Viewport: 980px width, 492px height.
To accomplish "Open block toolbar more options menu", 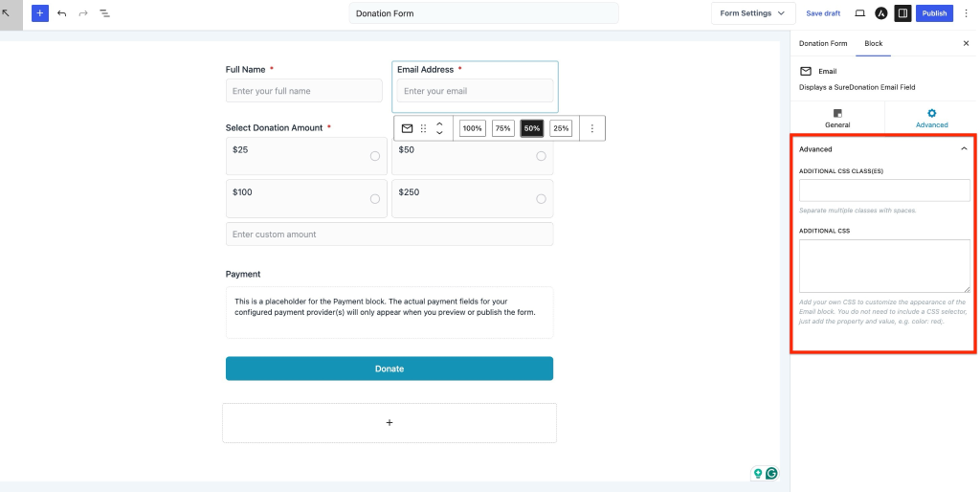I will (591, 128).
